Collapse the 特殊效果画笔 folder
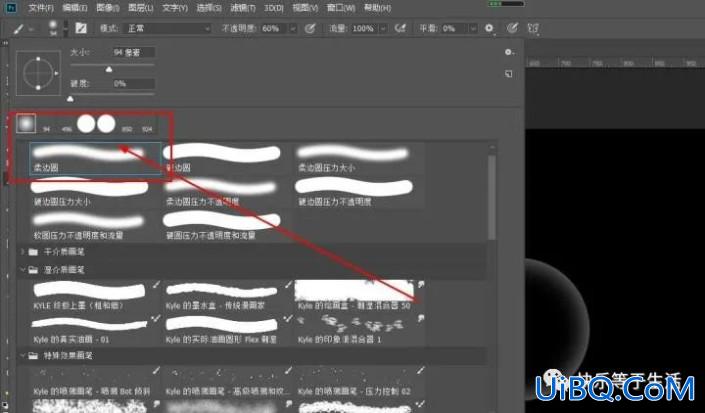The width and height of the screenshot is (705, 413). (x=22, y=355)
